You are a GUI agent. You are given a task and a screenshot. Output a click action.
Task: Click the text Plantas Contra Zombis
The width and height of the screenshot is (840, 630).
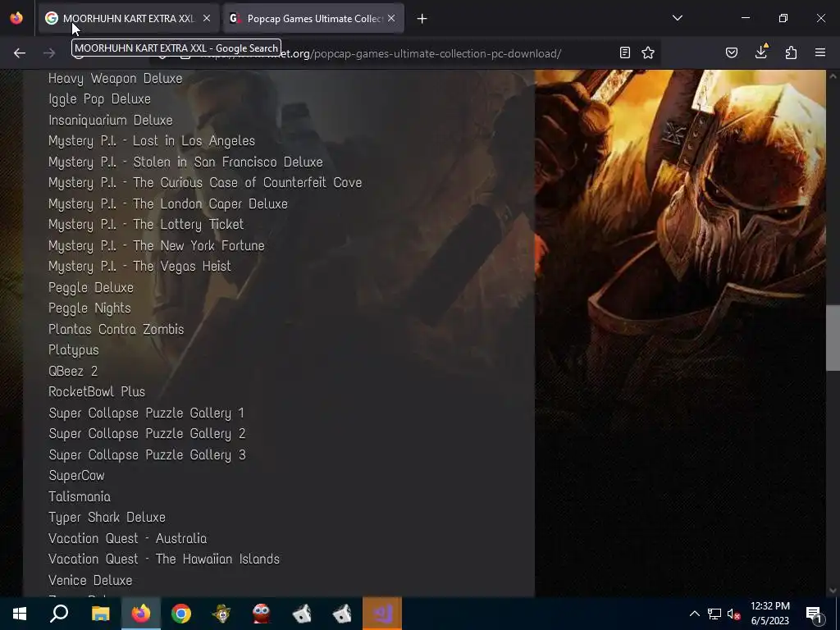116,329
